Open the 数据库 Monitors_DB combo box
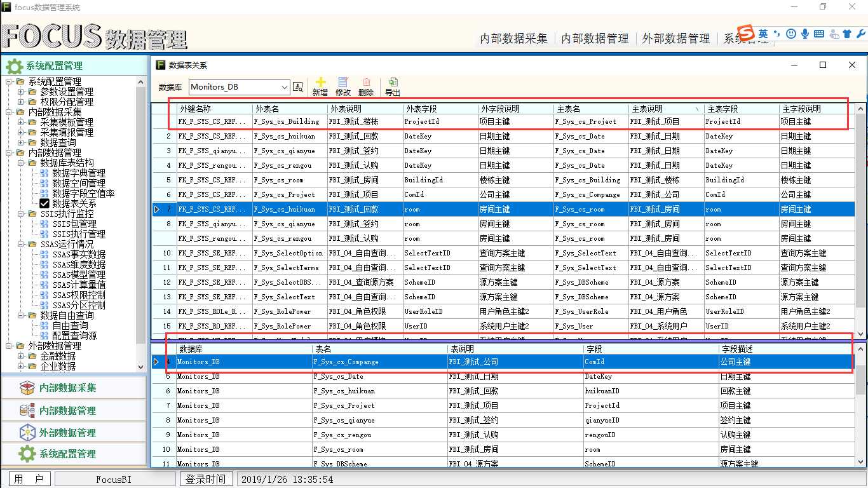Screen dimensions: 868x488 tap(239, 87)
